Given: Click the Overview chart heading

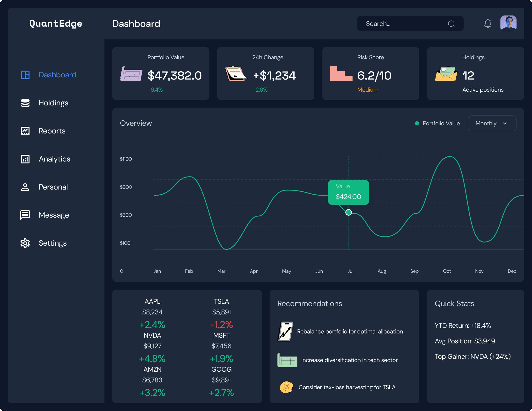Looking at the screenshot, I should click(x=136, y=123).
